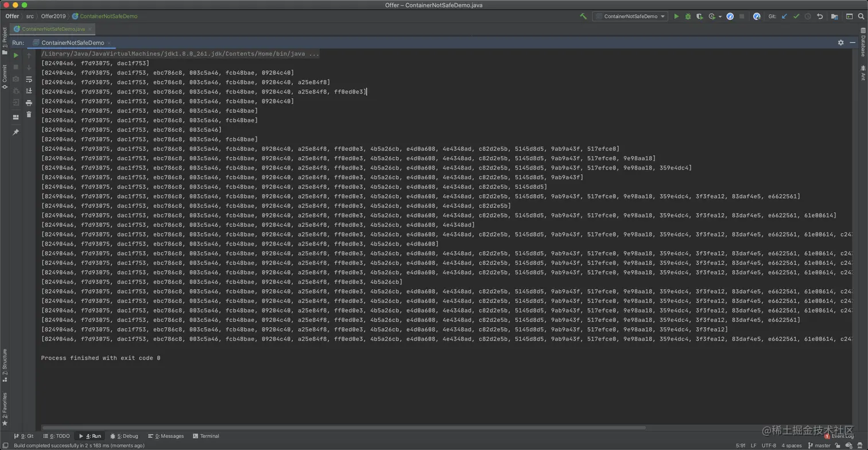
Task: Run with coverage using the shield icon
Action: (x=699, y=16)
